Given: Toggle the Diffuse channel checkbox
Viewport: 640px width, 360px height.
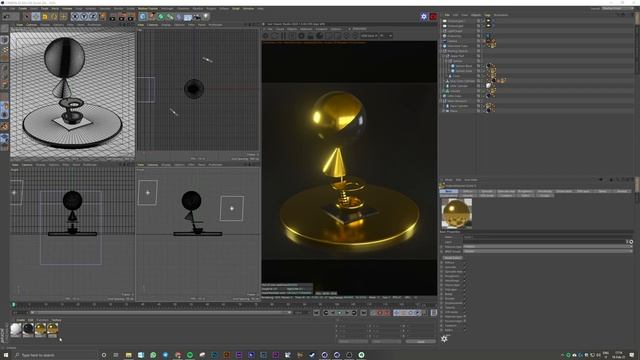Looking at the screenshot, I should 464,262.
